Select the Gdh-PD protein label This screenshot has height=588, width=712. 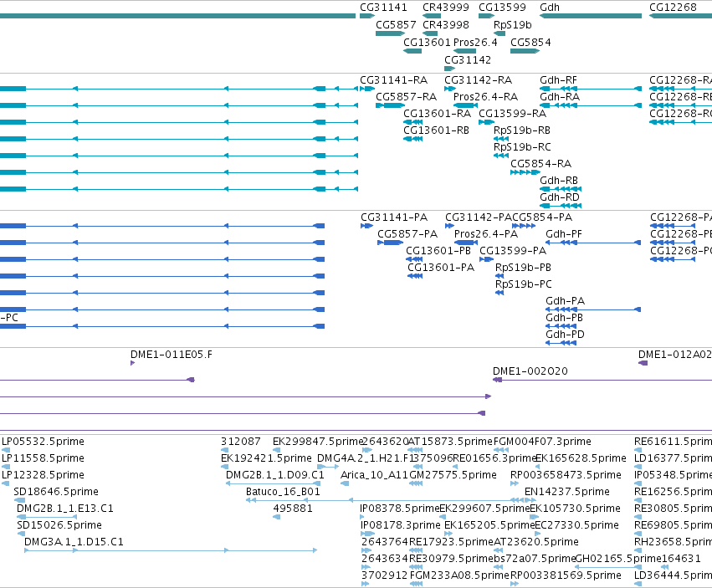(565, 335)
